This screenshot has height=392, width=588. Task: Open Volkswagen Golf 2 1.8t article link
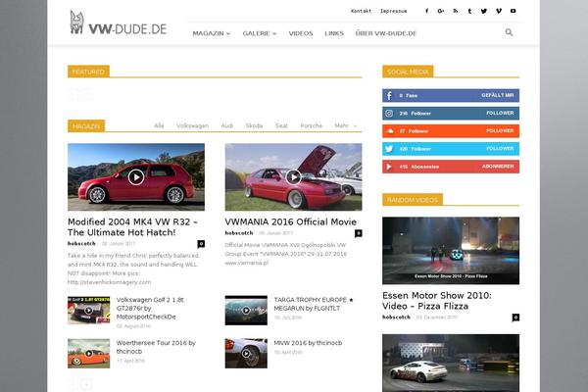(x=150, y=308)
